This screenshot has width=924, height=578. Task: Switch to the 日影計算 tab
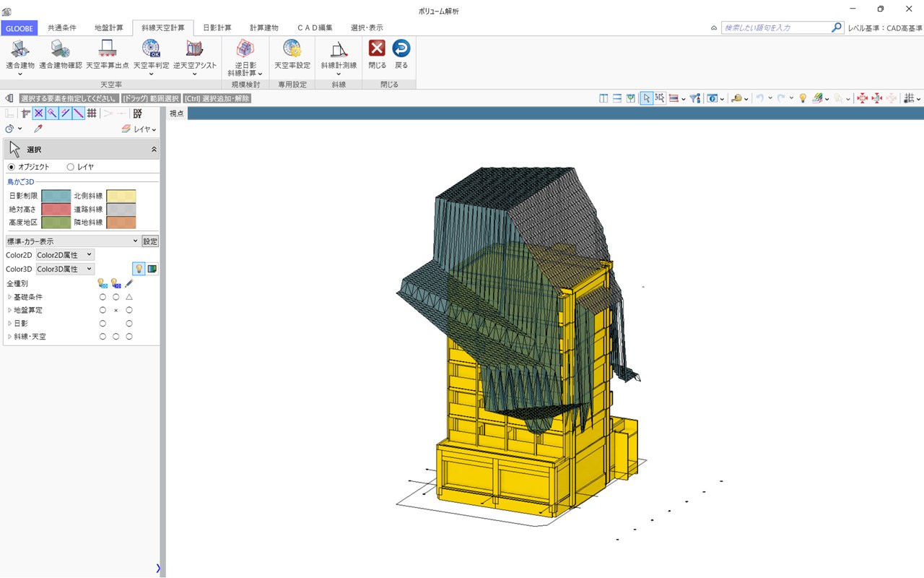[x=217, y=27]
